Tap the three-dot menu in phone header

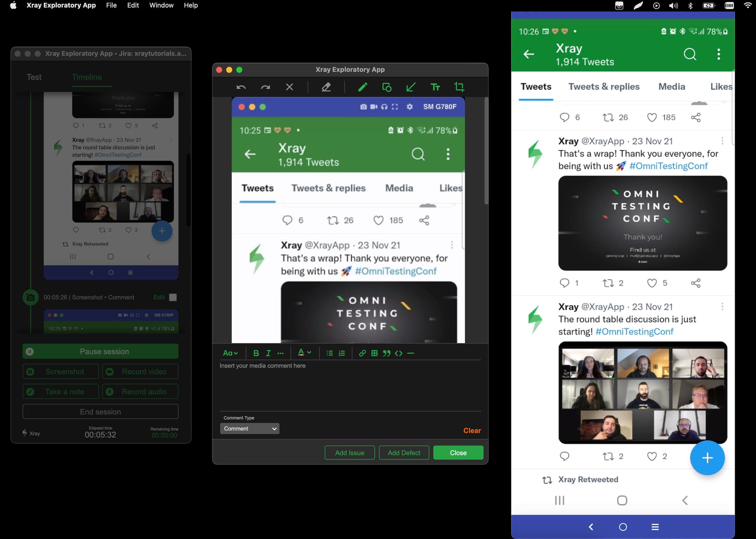(719, 54)
